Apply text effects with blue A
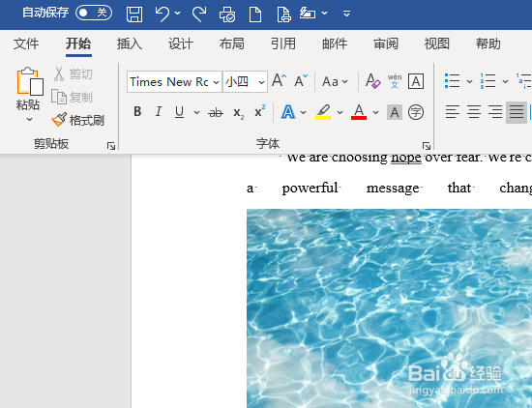Viewport: 532px width, 408px height. tap(288, 112)
